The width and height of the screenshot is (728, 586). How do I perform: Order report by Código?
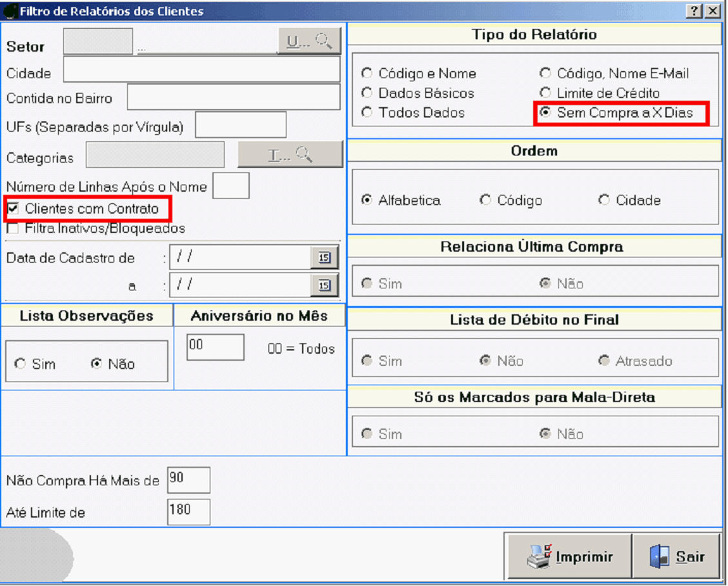tap(485, 200)
